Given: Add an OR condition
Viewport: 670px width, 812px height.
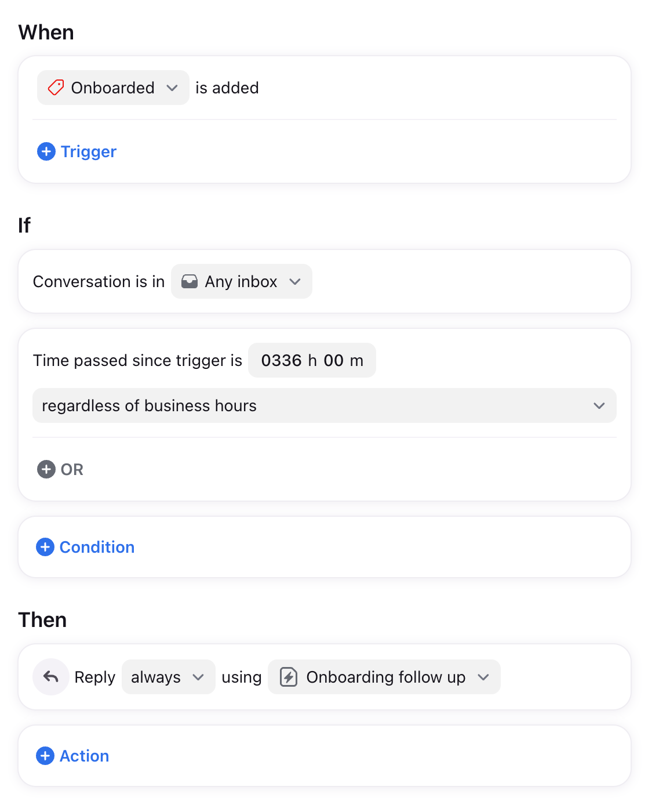Looking at the screenshot, I should click(x=60, y=469).
